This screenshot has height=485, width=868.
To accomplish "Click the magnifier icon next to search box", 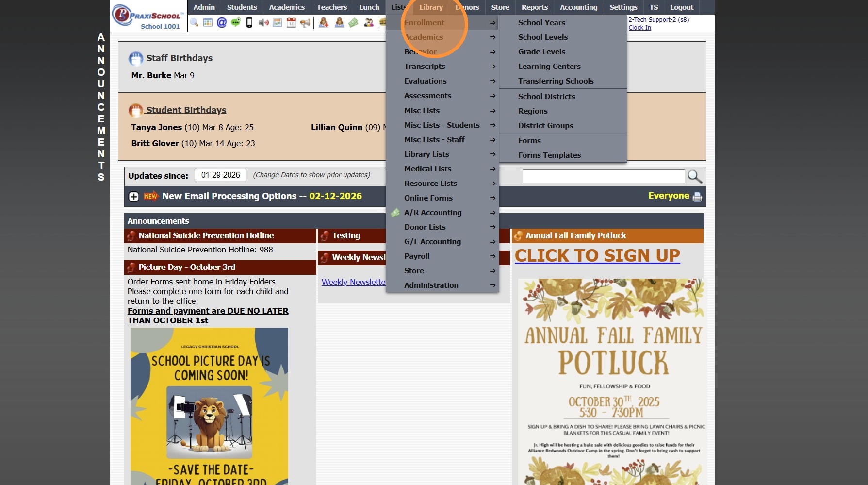I will (695, 176).
